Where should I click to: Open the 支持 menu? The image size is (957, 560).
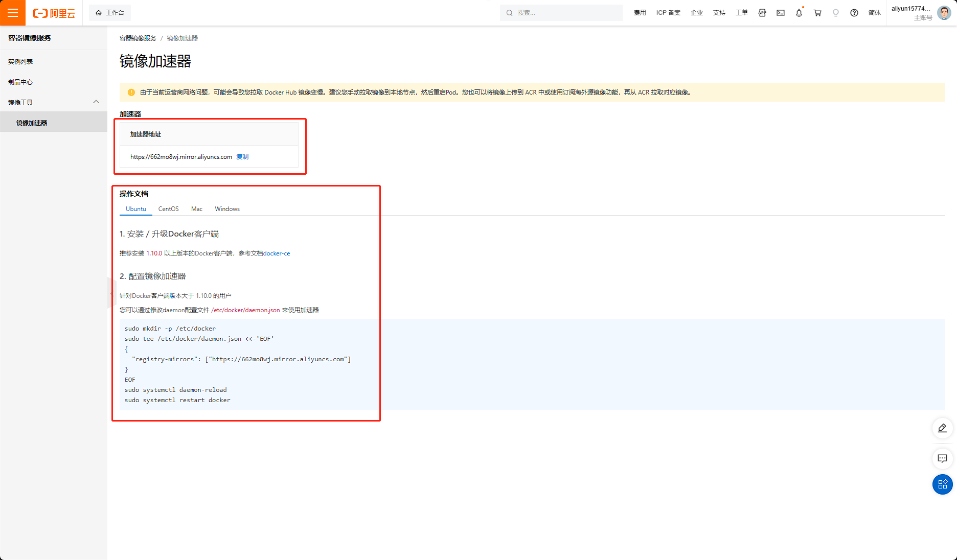pos(719,13)
